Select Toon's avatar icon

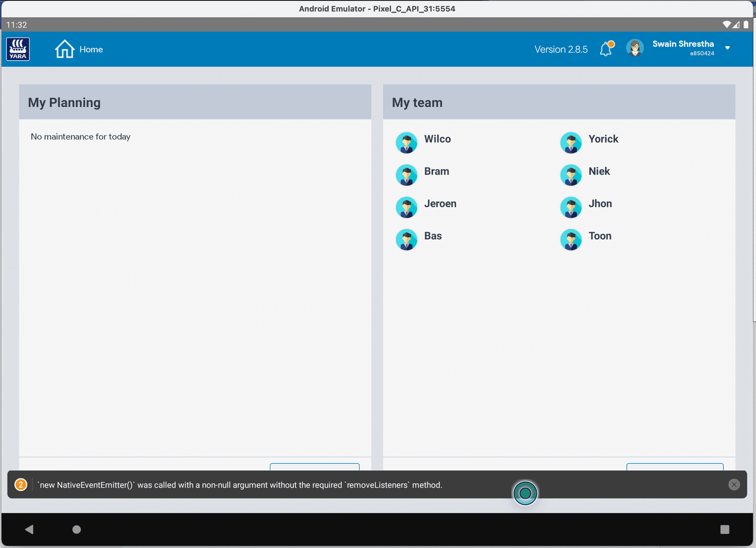coord(571,239)
